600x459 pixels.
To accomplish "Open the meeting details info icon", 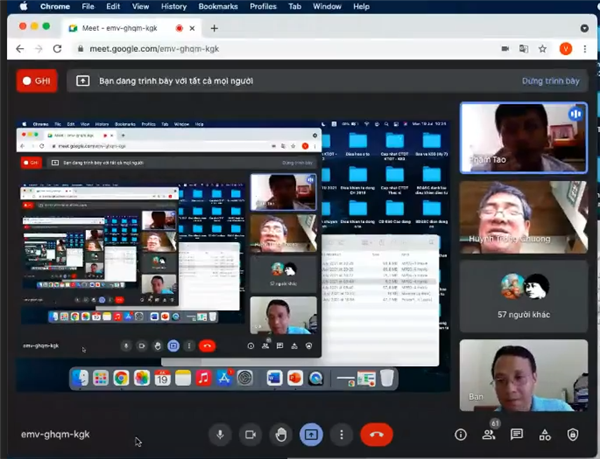I will pyautogui.click(x=460, y=435).
